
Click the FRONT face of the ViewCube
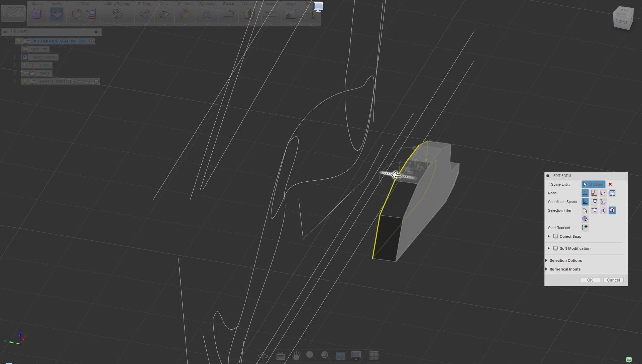click(621, 22)
